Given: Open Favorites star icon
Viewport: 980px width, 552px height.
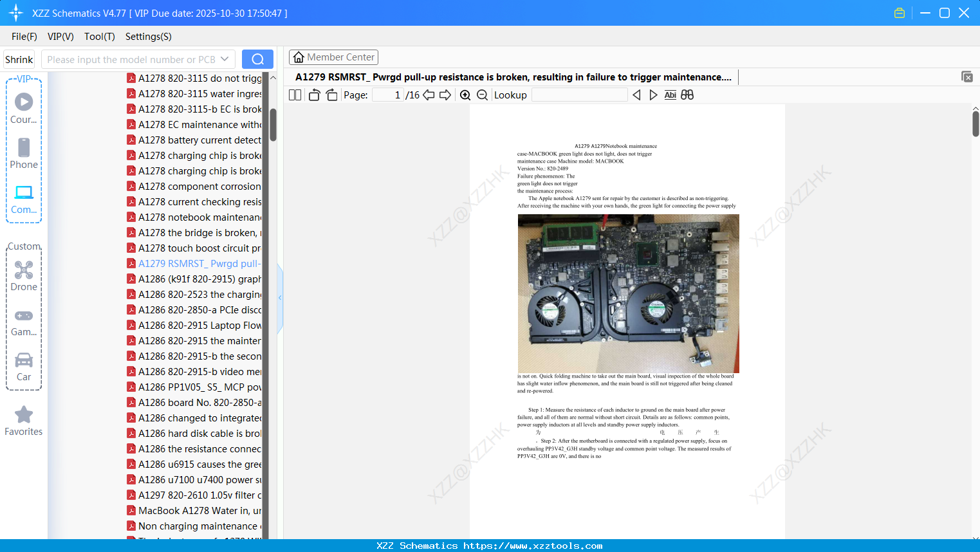Looking at the screenshot, I should [24, 414].
